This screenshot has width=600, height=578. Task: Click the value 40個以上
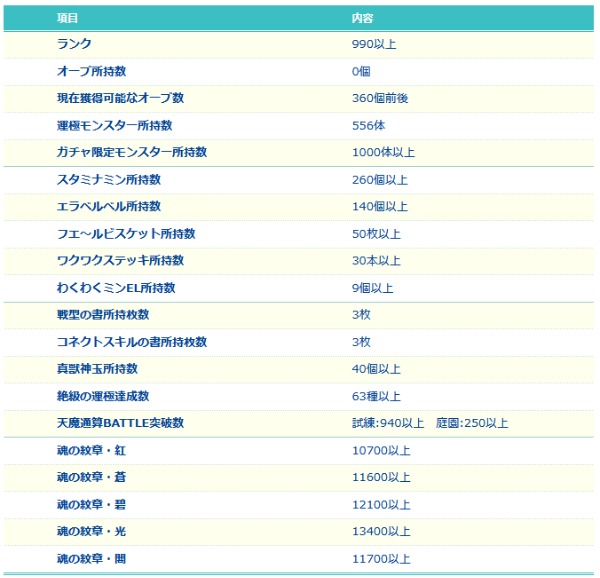[376, 369]
